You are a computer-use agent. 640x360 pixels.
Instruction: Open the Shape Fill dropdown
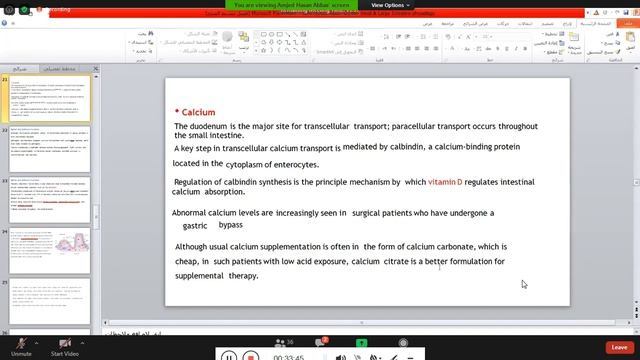click(x=201, y=34)
